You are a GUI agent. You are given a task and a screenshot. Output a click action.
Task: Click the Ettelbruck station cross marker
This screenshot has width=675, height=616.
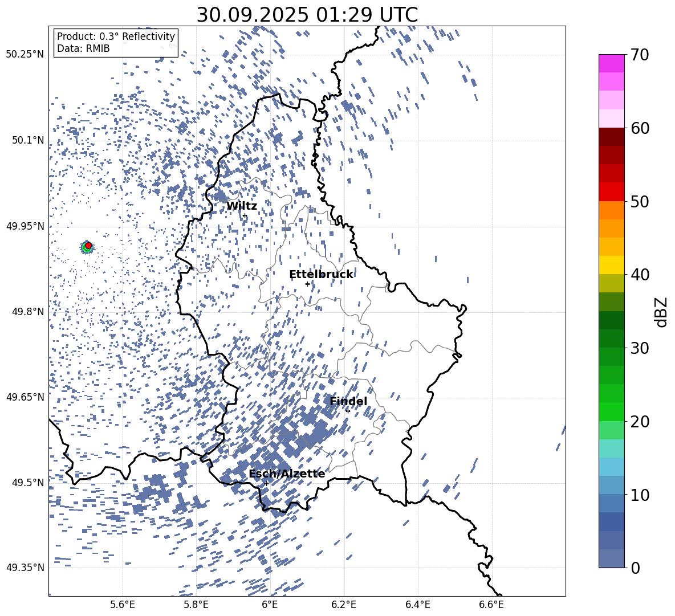(x=307, y=284)
